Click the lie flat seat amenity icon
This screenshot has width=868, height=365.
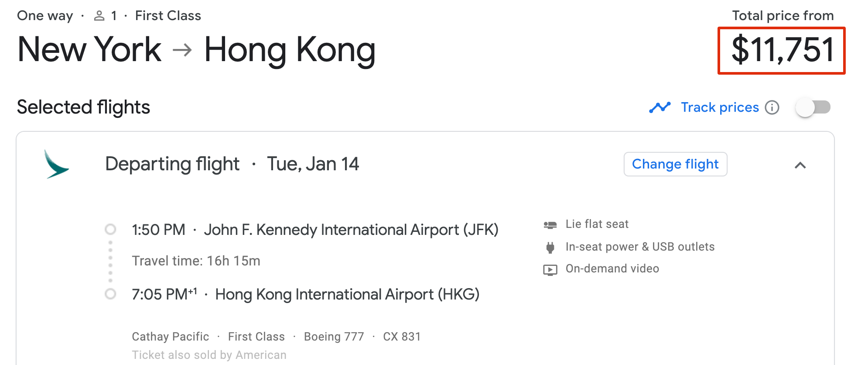[x=550, y=224]
